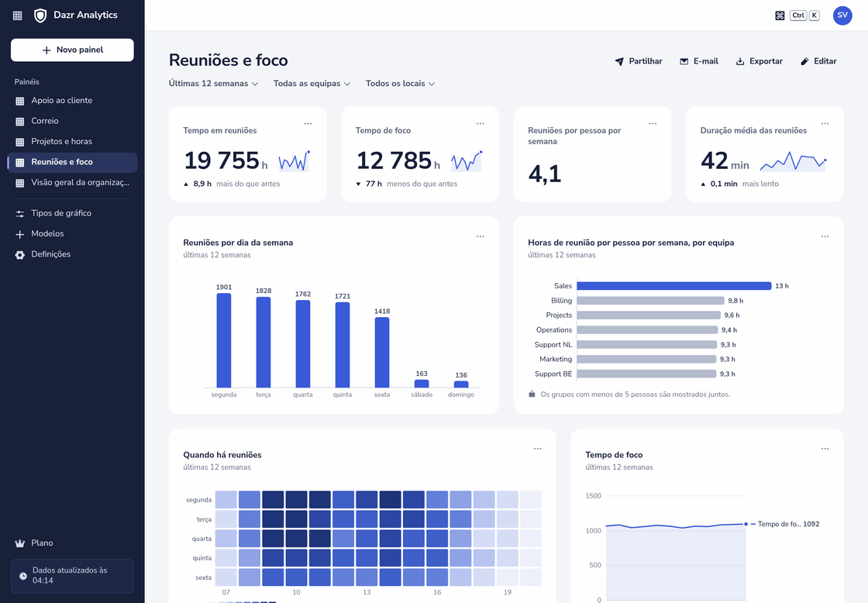Click the Exportar button
This screenshot has width=868, height=603.
tap(759, 61)
